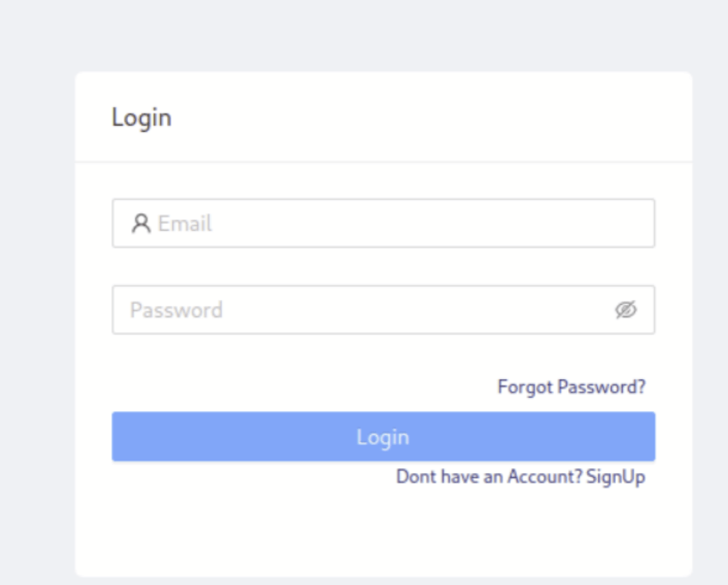Click the Login button
The image size is (728, 585).
[x=383, y=436]
